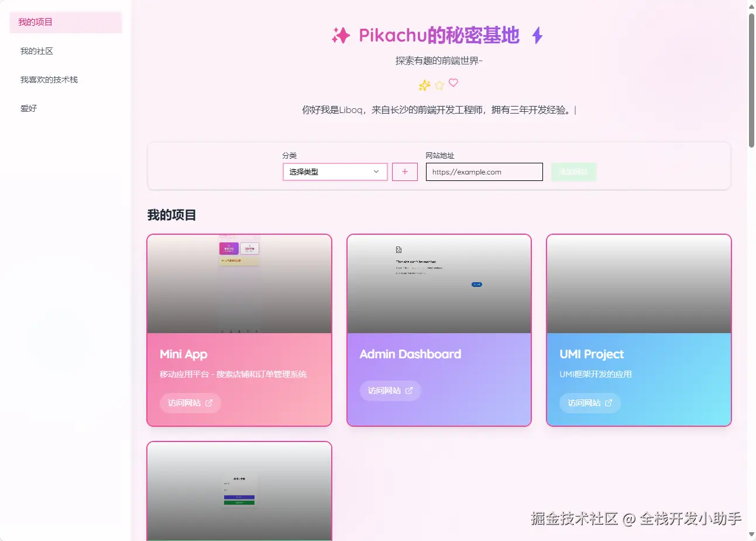Click the pink heart icon

point(454,84)
